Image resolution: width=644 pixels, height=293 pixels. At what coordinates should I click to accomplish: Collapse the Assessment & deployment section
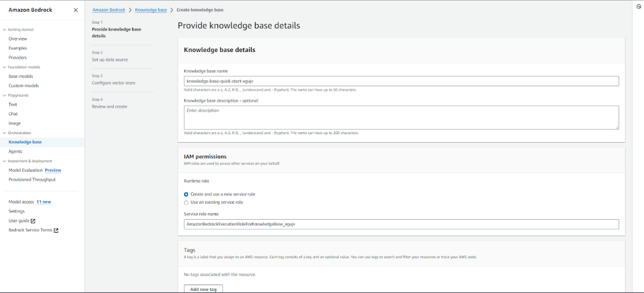(x=5, y=161)
